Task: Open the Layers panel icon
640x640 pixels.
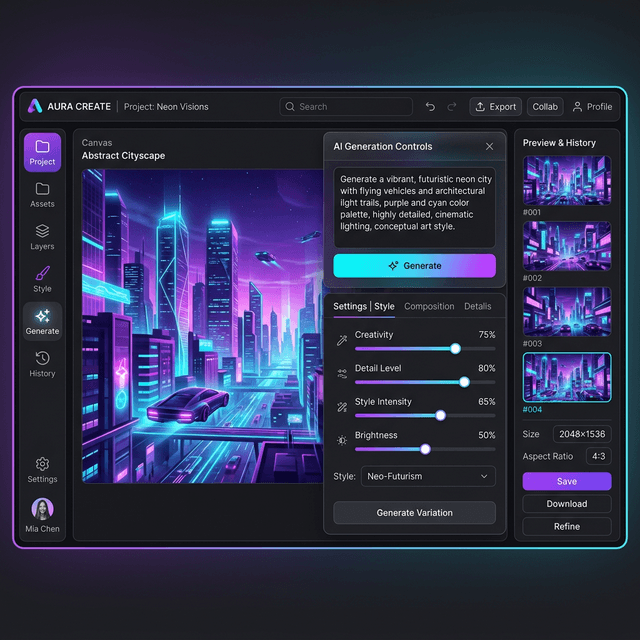Action: coord(42,237)
